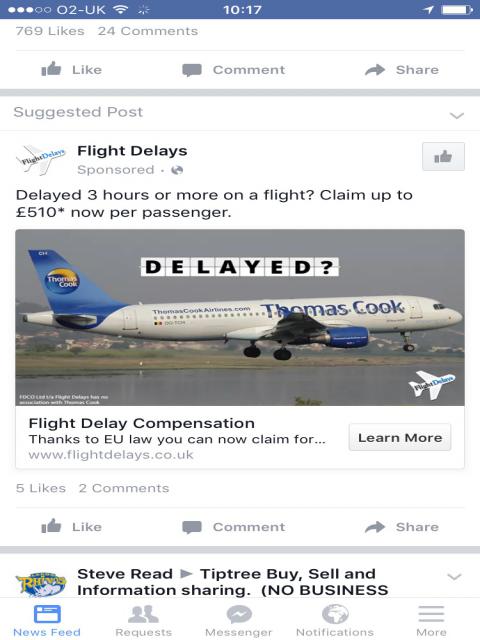This screenshot has width=480, height=640.
Task: Like the Flight Delays page using thumbs-up button
Action: (443, 156)
